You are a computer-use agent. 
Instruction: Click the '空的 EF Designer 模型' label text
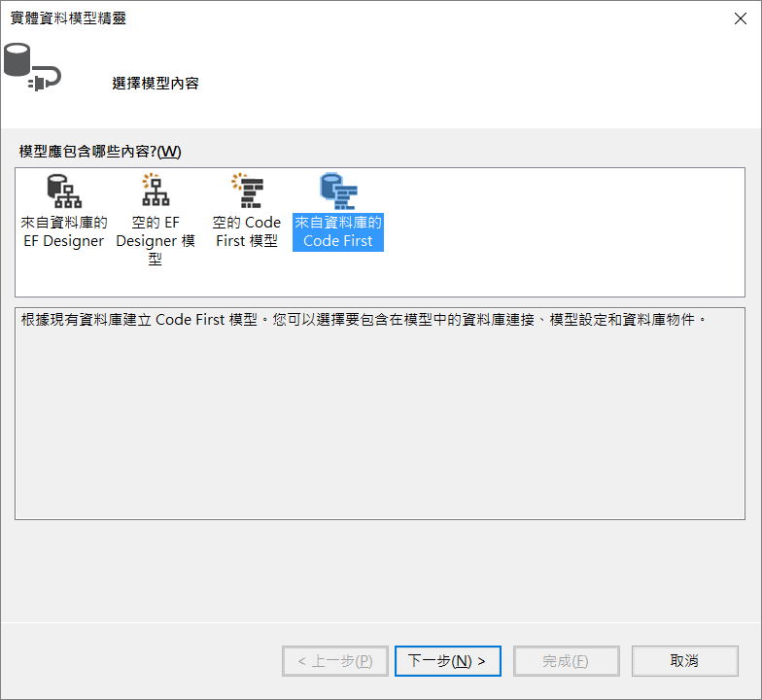coord(156,241)
